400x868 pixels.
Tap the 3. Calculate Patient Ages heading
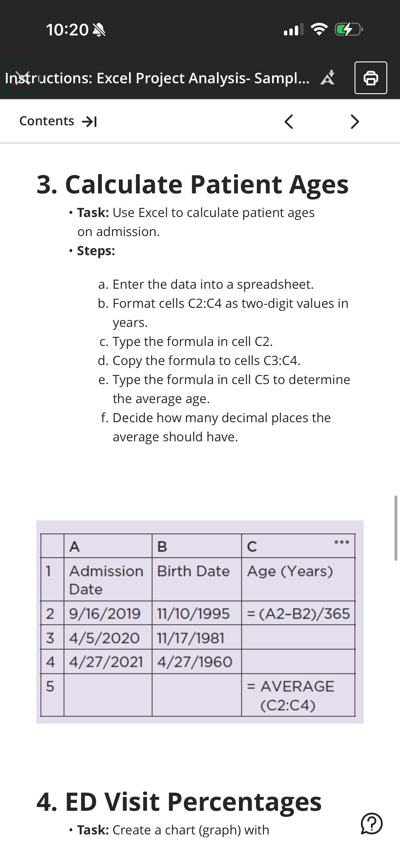click(193, 184)
